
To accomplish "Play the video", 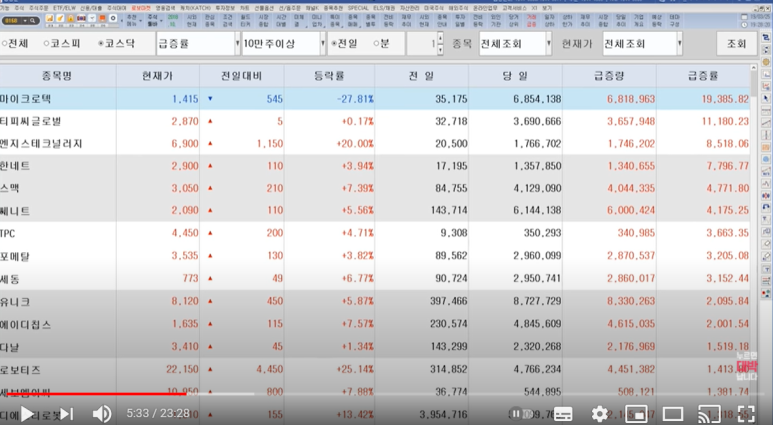I will pos(27,414).
